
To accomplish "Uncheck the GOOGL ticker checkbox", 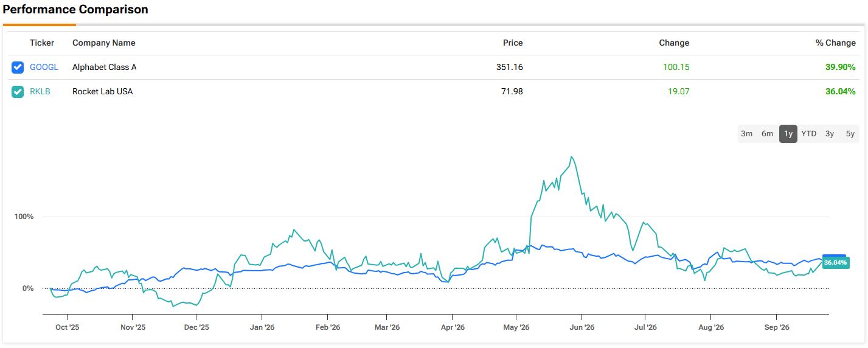I will [18, 68].
